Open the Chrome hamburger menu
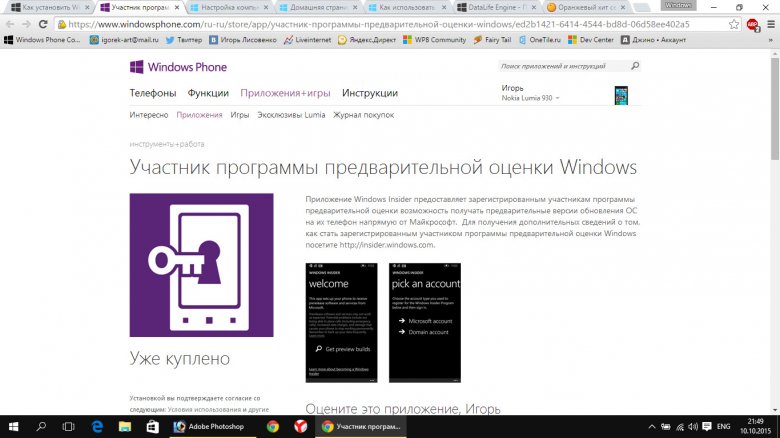 (x=771, y=24)
